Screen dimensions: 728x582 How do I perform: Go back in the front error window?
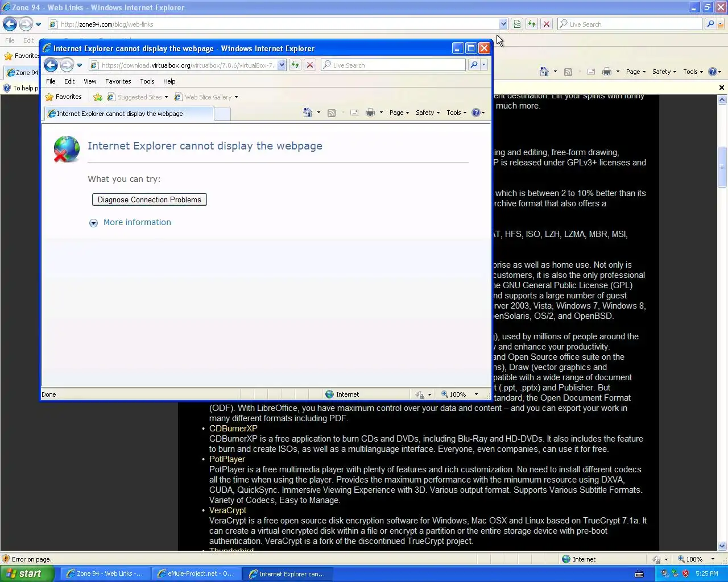(x=51, y=65)
